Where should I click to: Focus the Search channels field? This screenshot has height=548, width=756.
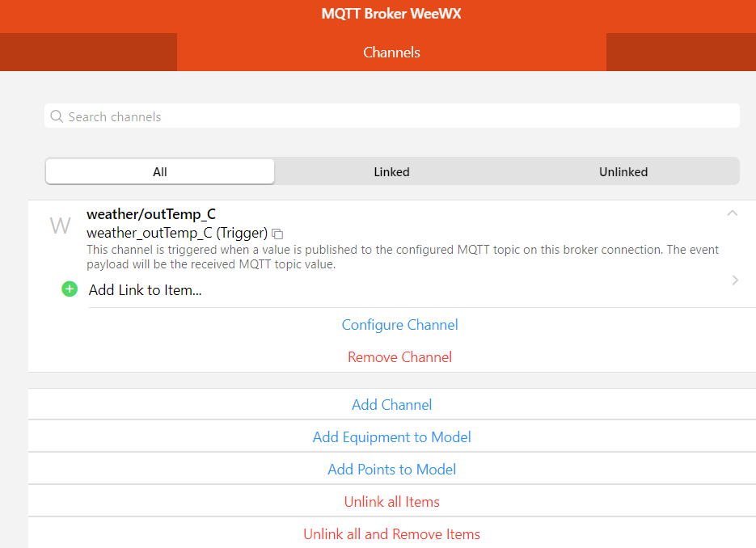click(396, 116)
